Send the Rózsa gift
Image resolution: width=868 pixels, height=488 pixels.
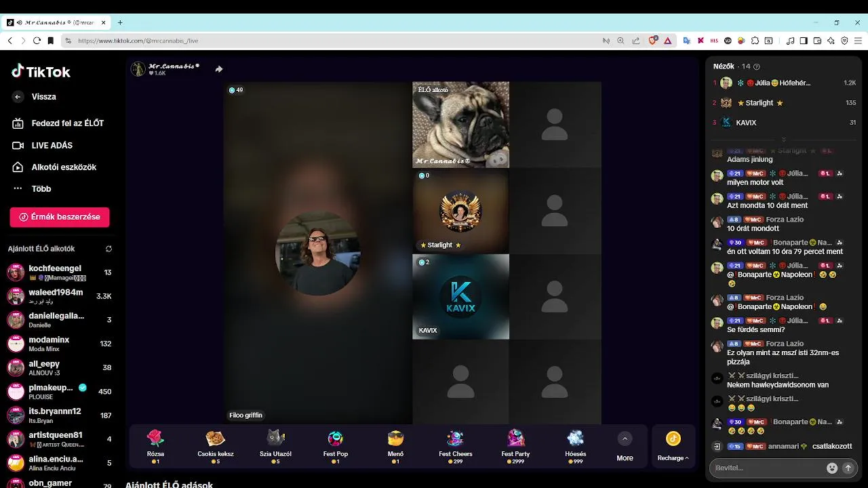point(155,446)
